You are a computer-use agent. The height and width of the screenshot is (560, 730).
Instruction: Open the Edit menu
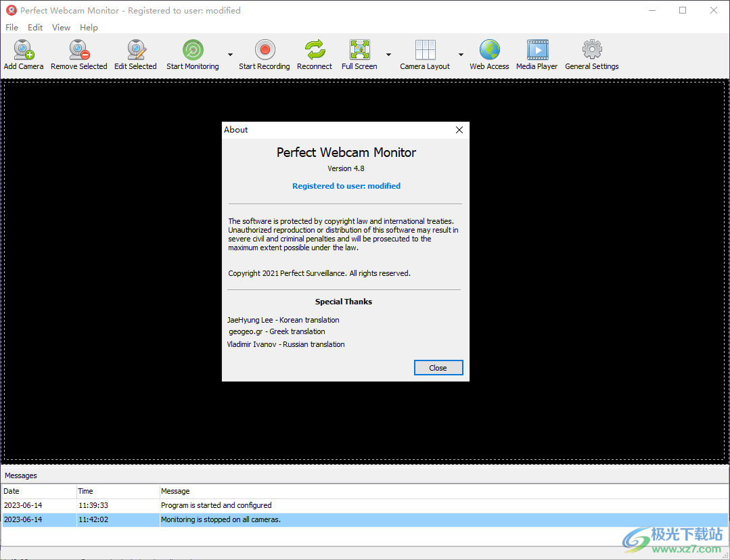click(x=35, y=28)
